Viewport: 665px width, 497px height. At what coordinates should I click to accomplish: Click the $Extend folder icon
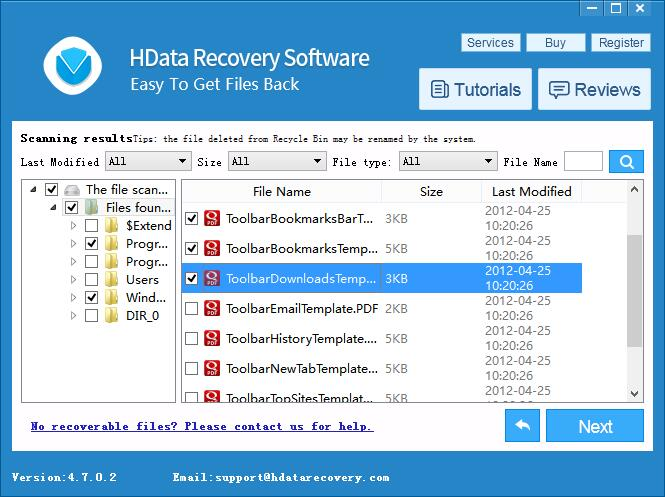pyautogui.click(x=112, y=226)
